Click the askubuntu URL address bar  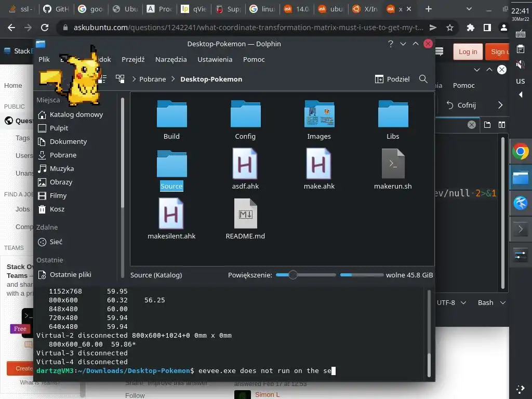point(248,28)
